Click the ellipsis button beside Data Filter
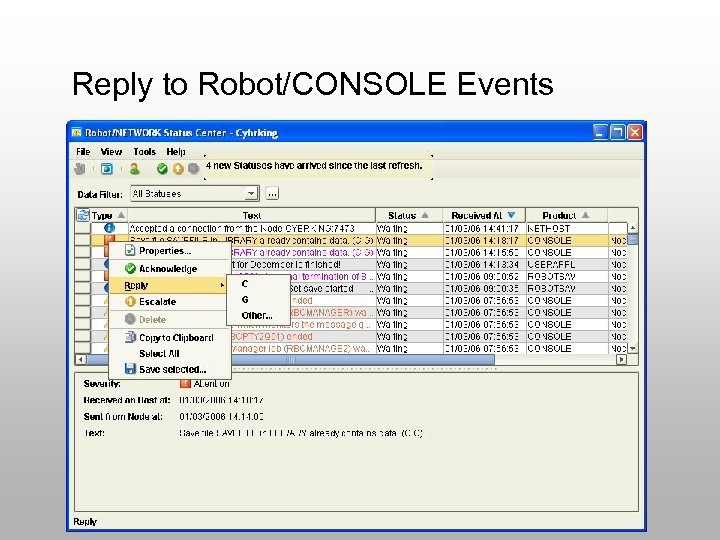Screen dimensions: 720x540 272,194
